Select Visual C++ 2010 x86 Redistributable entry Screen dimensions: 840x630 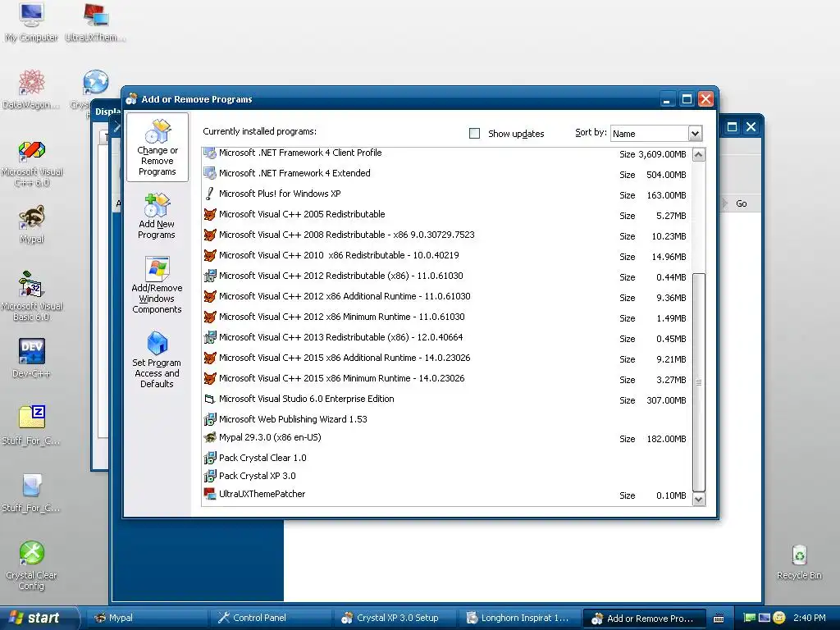446,256
